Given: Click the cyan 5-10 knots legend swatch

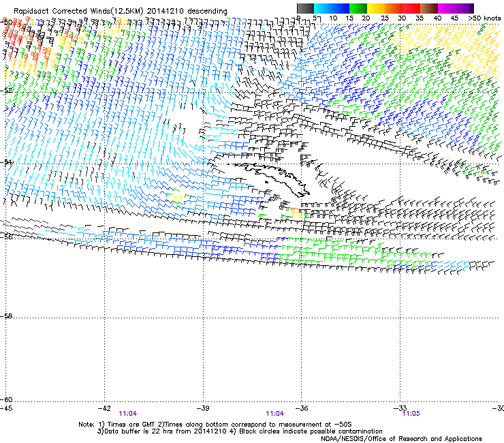Looking at the screenshot, I should pyautogui.click(x=323, y=8).
